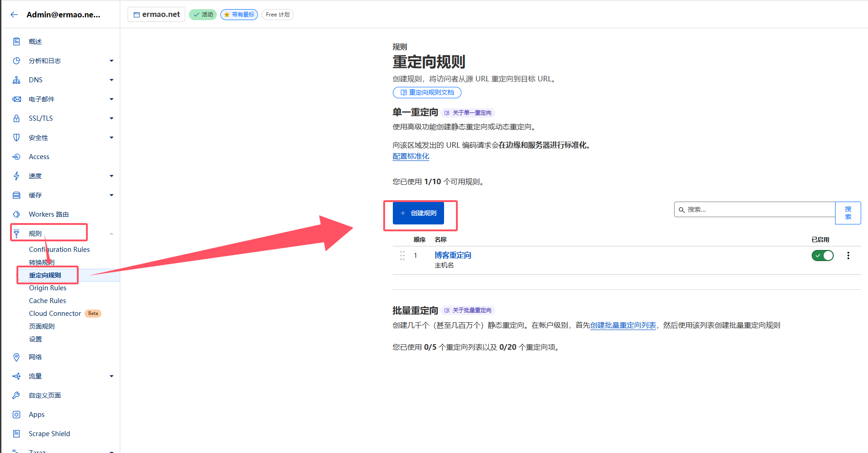Image resolution: width=868 pixels, height=453 pixels.
Task: Click the 重定向规则文档 documentation button
Action: (427, 92)
